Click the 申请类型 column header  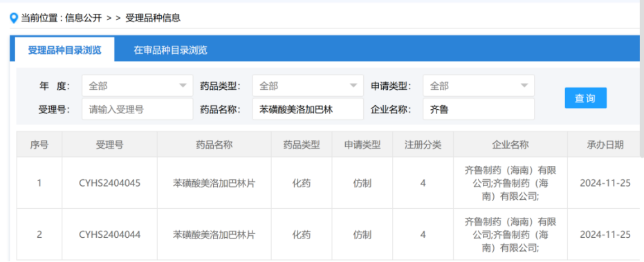point(362,144)
